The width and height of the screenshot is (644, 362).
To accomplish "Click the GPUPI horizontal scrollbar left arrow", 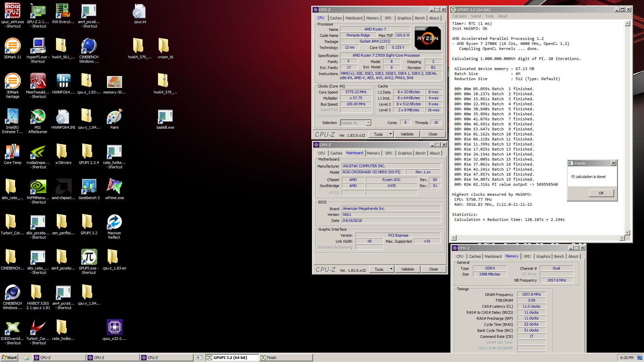I will pyautogui.click(x=454, y=238).
